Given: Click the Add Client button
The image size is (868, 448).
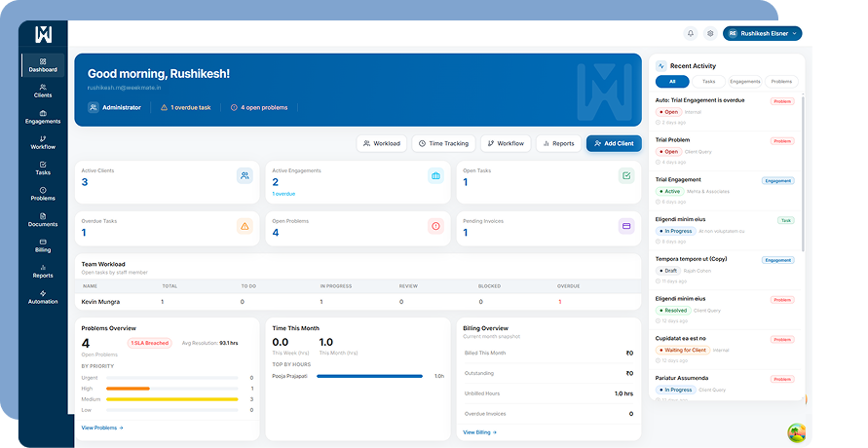Looking at the screenshot, I should click(614, 143).
